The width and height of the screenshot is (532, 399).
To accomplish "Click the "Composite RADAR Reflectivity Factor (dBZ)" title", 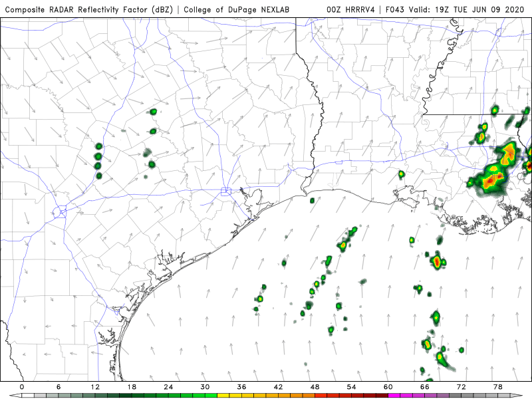I will coord(89,9).
